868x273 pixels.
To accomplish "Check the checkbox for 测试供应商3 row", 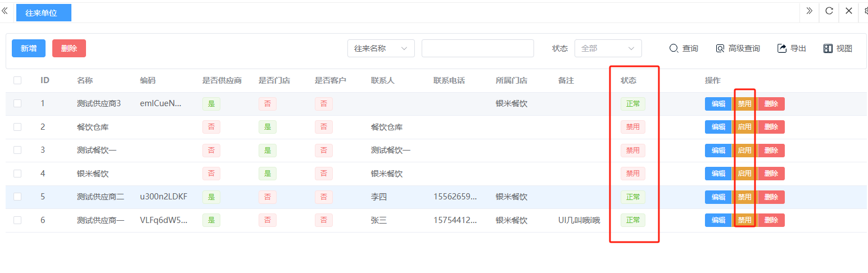I will [17, 103].
